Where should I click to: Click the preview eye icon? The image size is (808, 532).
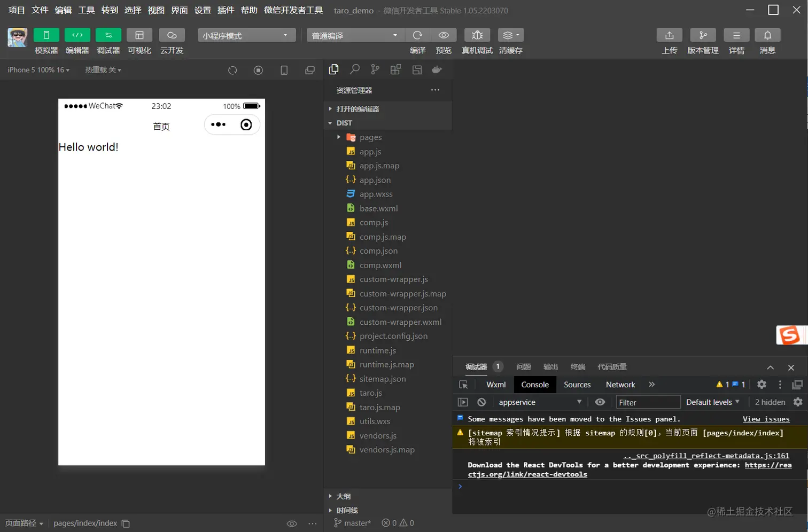coord(444,35)
